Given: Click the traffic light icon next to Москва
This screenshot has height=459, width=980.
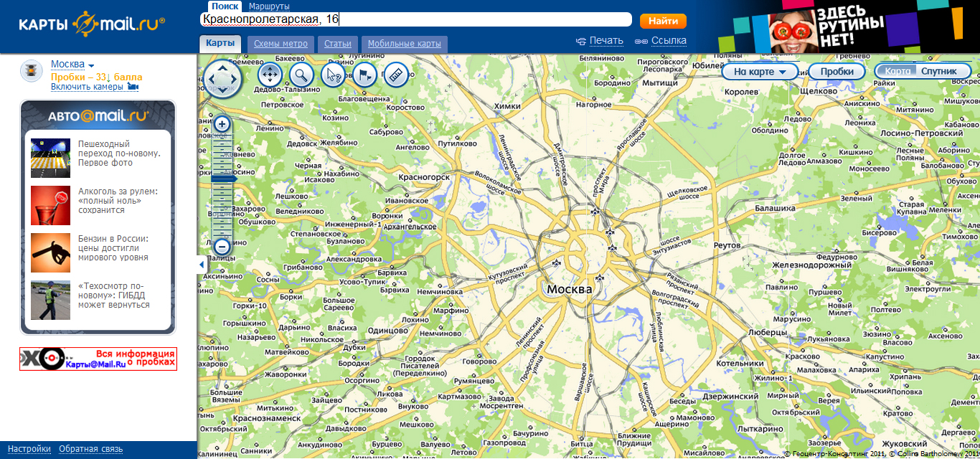Looking at the screenshot, I should pos(32,70).
